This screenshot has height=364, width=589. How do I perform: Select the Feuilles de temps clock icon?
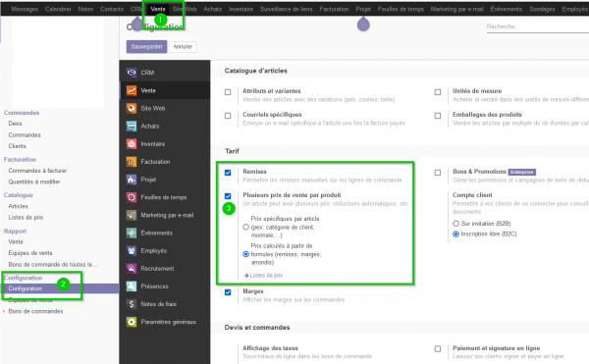pos(132,197)
